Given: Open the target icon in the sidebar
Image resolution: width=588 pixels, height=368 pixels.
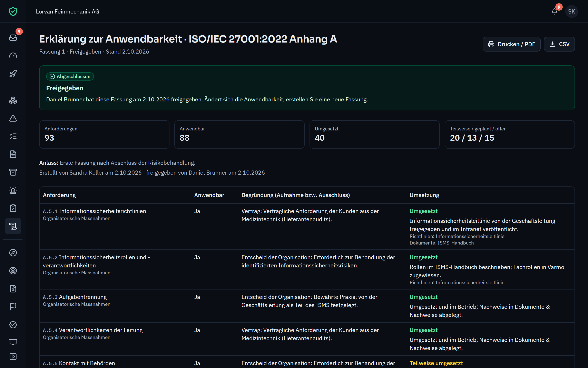Looking at the screenshot, I should (x=13, y=271).
